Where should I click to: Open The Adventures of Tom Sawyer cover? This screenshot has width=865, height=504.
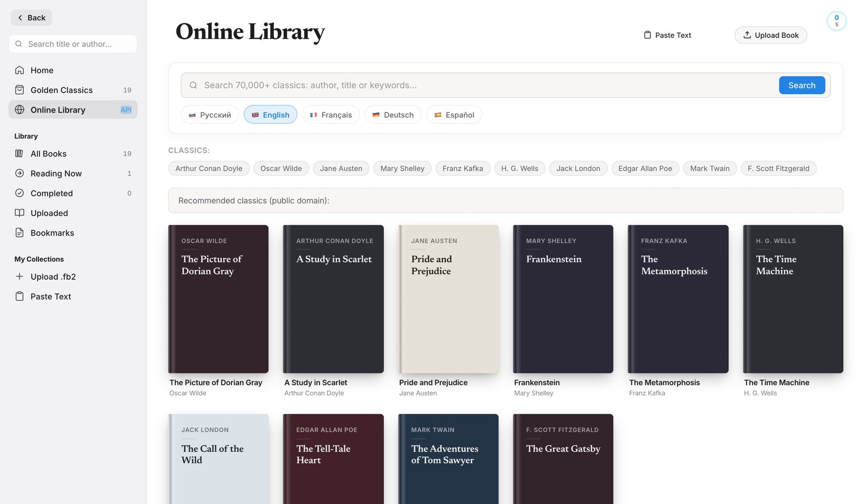448,459
